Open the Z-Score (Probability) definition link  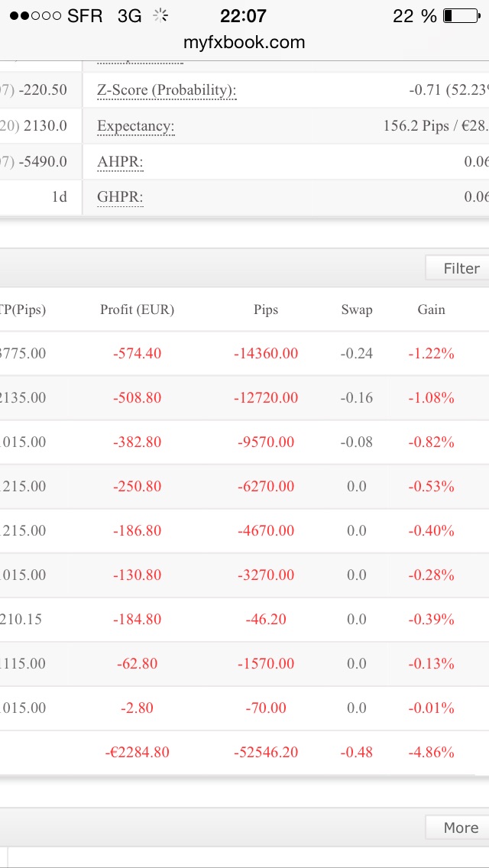(167, 90)
